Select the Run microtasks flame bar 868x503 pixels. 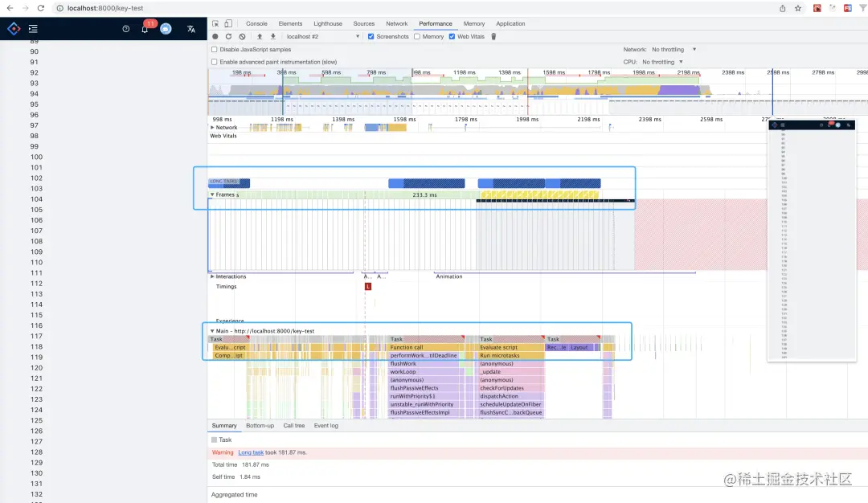(x=511, y=356)
